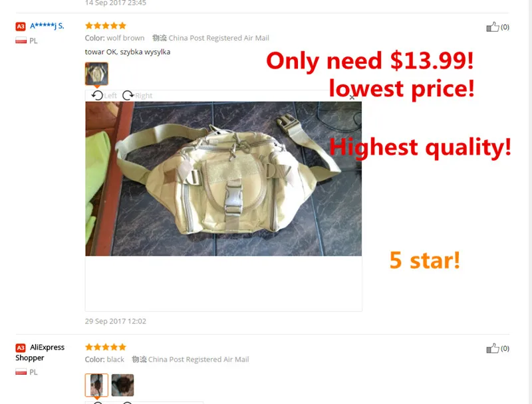Image resolution: width=532 pixels, height=404 pixels.
Task: Like the black color review with thumbs-up
Action: (493, 348)
